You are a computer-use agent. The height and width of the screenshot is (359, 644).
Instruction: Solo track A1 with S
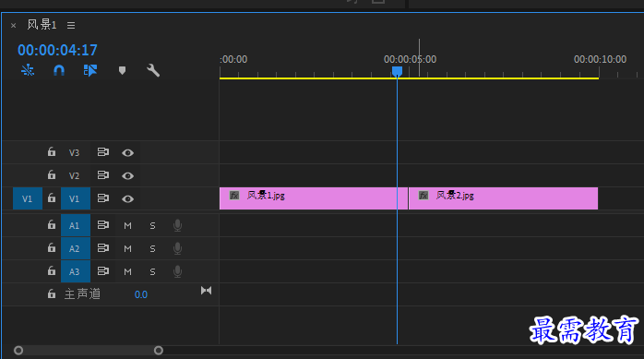tap(152, 225)
